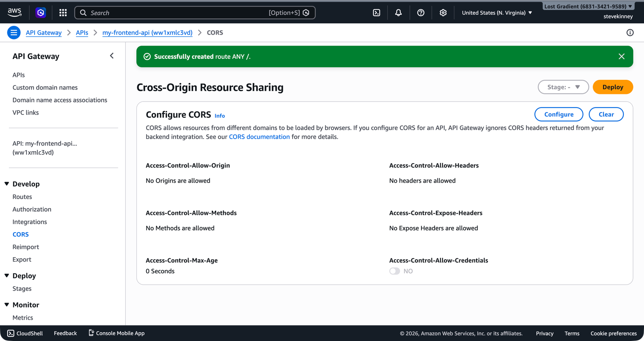Viewport: 644px width, 341px height.
Task: Click the Search box shortcut badge icon
Action: (306, 13)
